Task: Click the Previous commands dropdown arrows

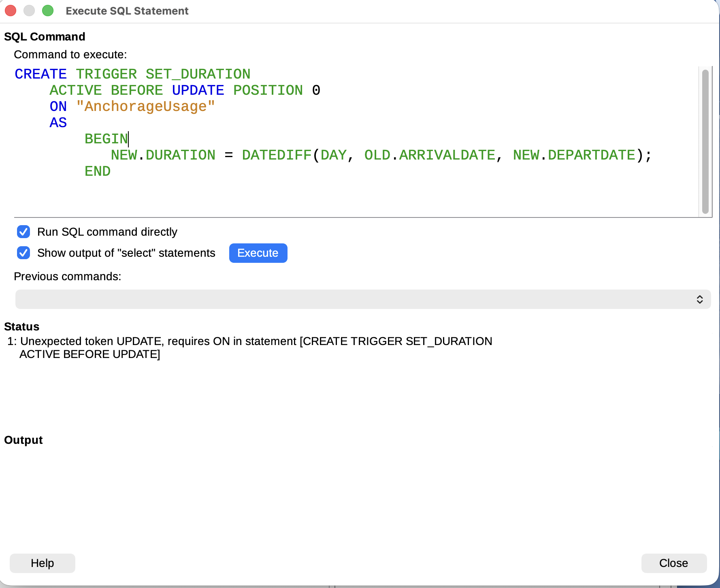Action: pos(699,299)
